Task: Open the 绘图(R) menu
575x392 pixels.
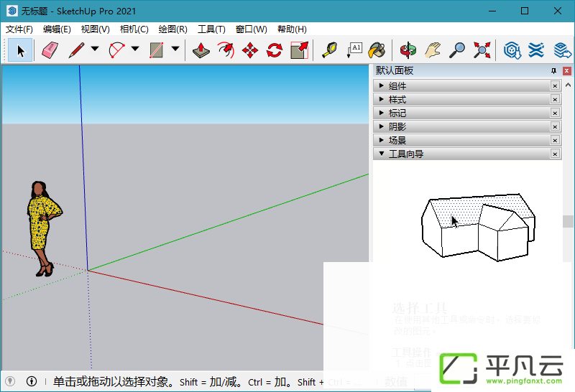Action: pos(172,29)
